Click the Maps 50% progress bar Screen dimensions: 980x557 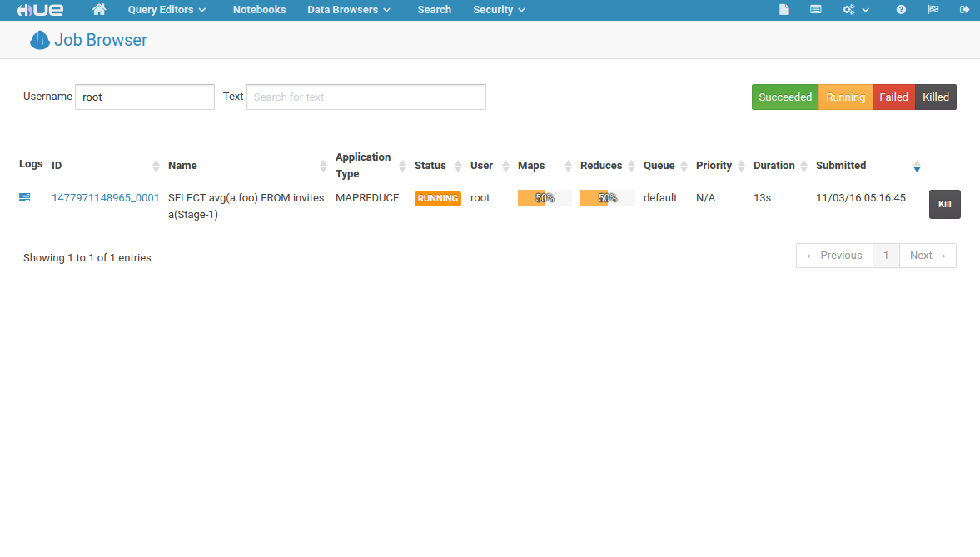pos(545,198)
